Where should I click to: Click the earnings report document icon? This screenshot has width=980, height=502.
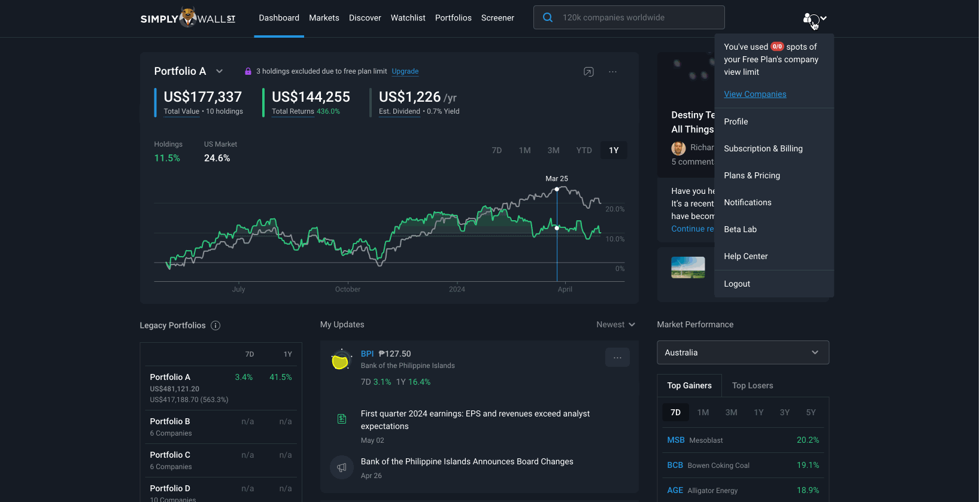coord(342,419)
